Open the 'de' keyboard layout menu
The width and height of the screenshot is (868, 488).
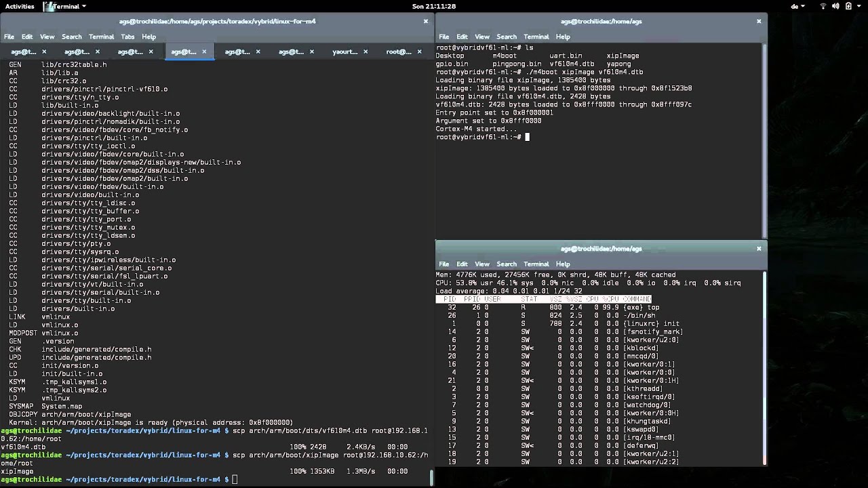[797, 6]
